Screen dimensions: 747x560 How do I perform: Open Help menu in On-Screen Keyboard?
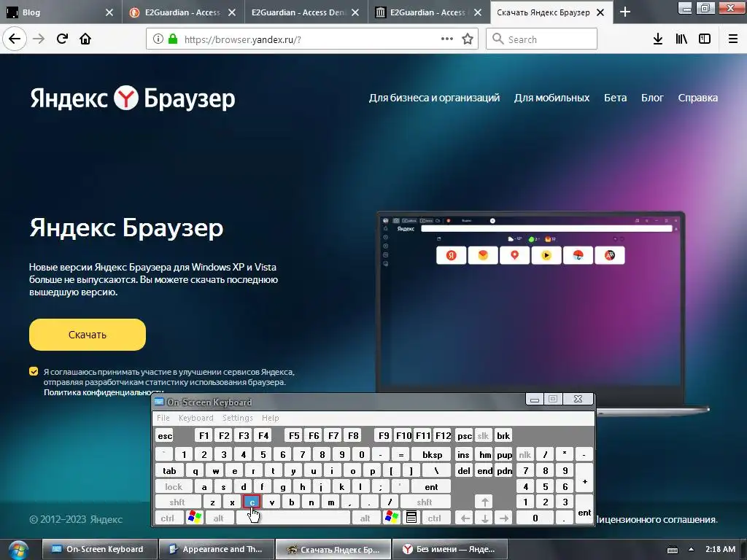(270, 418)
